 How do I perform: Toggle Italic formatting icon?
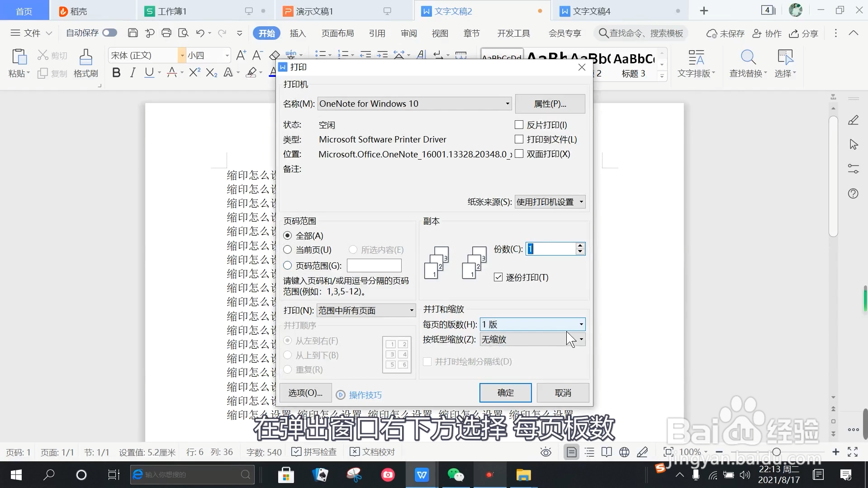[x=133, y=72]
